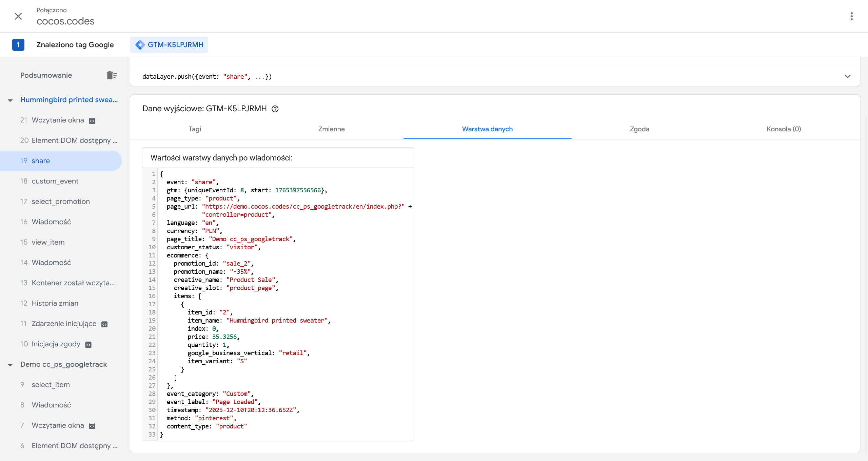Expand the dataLayer.push share snippet

tap(848, 76)
